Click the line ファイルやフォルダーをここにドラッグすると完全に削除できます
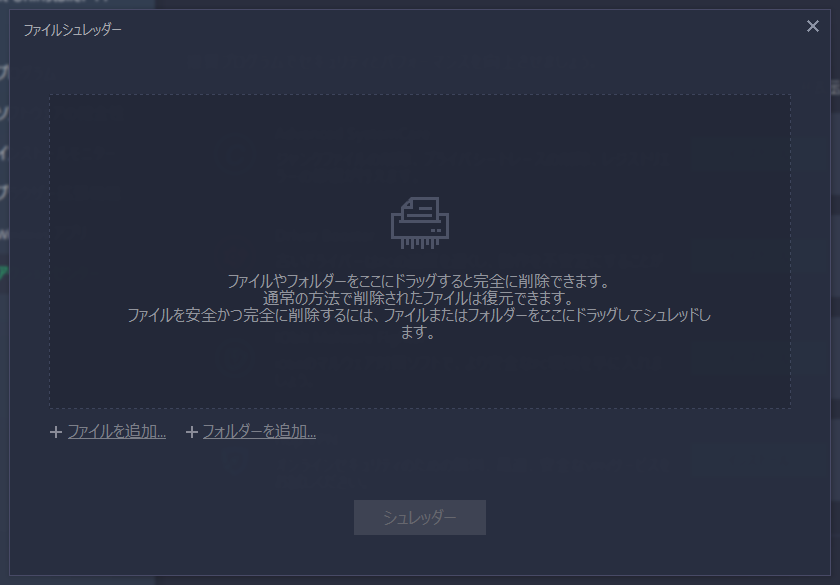This screenshot has width=840, height=585. pyautogui.click(x=419, y=281)
